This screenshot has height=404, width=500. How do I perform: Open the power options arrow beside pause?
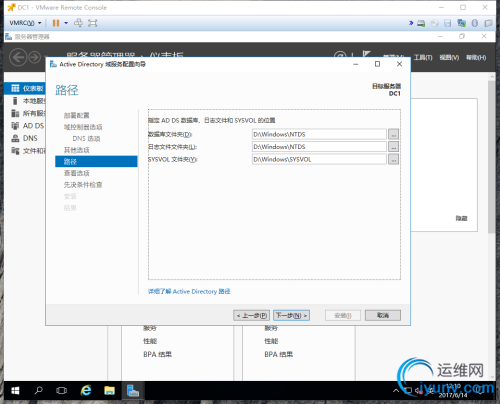click(x=66, y=23)
